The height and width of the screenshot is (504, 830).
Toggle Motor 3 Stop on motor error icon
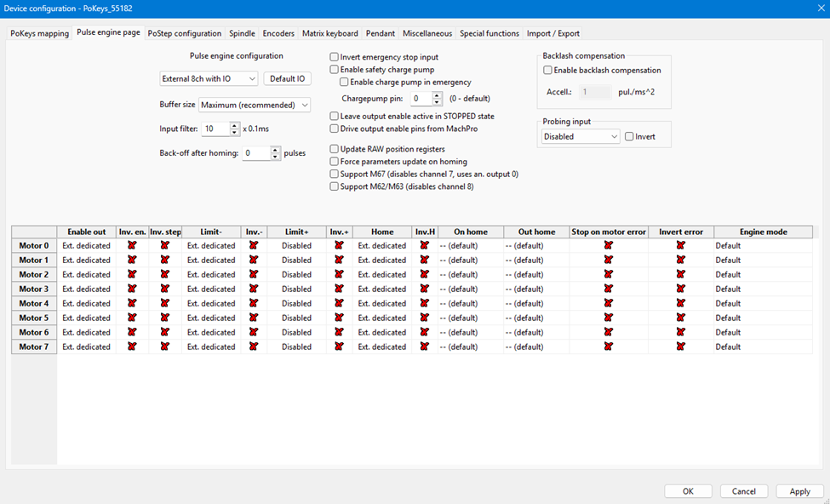[609, 289]
